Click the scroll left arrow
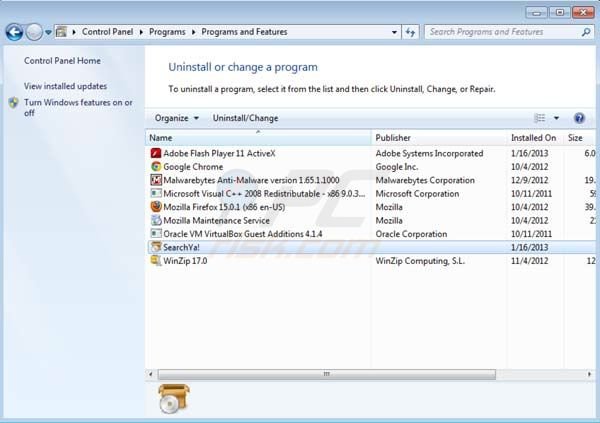 (x=151, y=374)
